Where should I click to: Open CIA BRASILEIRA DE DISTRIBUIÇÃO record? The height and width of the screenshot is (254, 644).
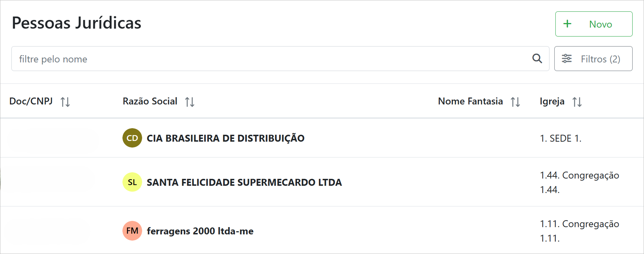pos(226,138)
